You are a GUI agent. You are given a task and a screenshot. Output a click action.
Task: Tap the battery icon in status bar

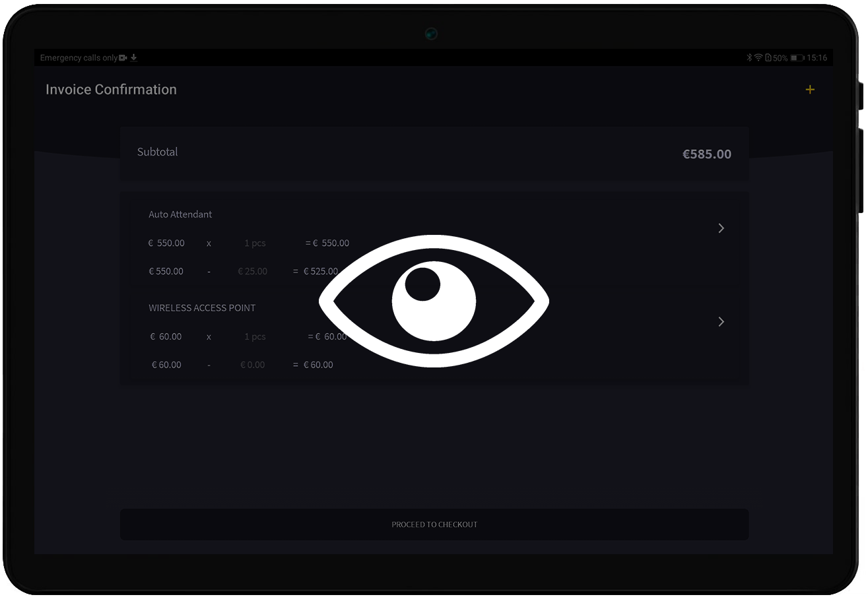(x=797, y=58)
